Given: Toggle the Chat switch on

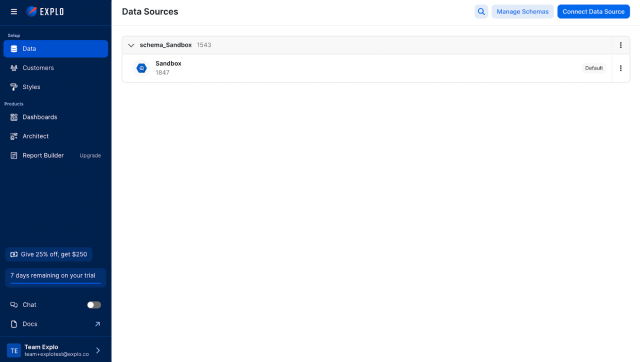Looking at the screenshot, I should (x=94, y=305).
